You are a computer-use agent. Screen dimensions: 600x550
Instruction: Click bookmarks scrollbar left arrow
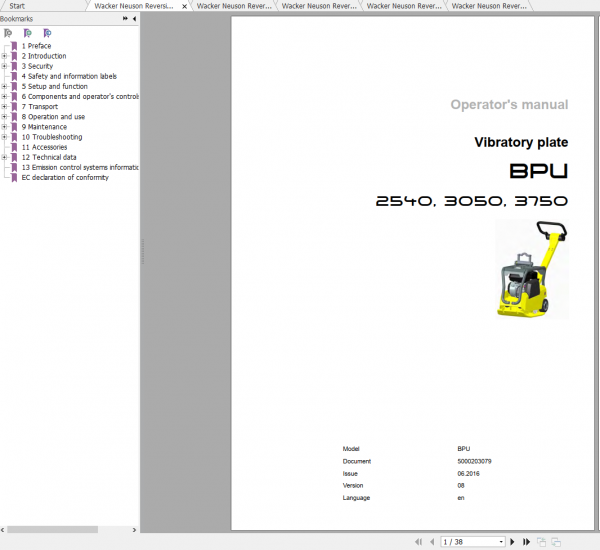point(3,530)
